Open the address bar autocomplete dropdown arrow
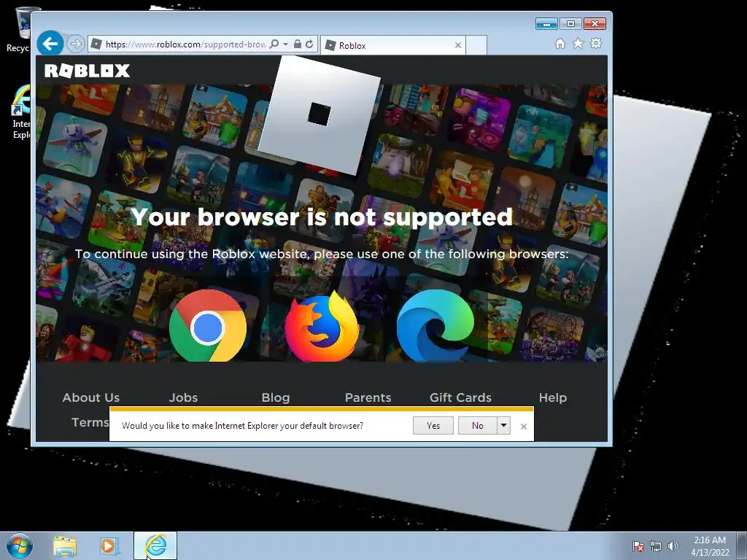Screen dimensions: 747x560 (285, 44)
